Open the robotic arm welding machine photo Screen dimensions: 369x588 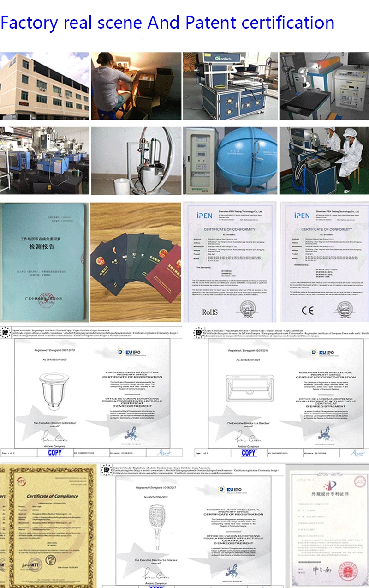(324, 86)
